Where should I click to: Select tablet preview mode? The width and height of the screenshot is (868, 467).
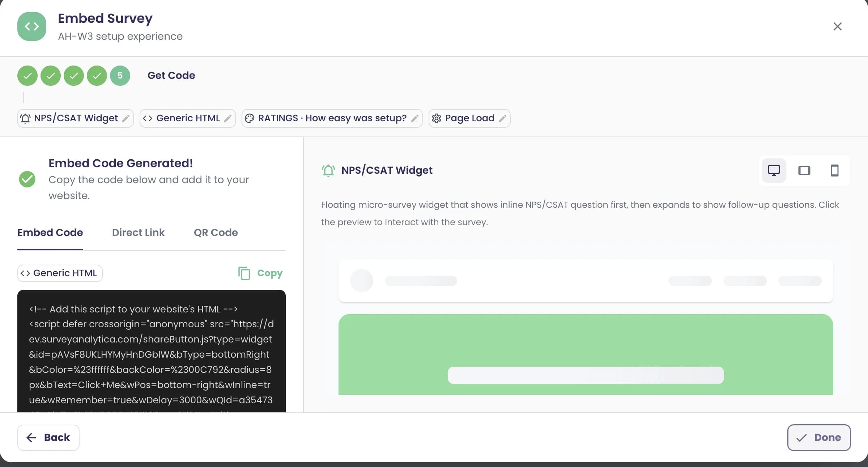pyautogui.click(x=804, y=171)
